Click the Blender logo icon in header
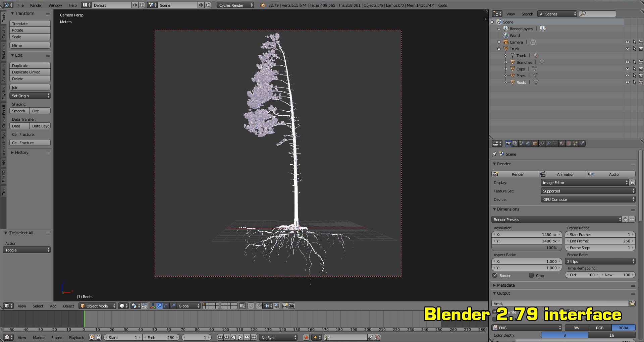This screenshot has width=644, height=342. coord(263,5)
